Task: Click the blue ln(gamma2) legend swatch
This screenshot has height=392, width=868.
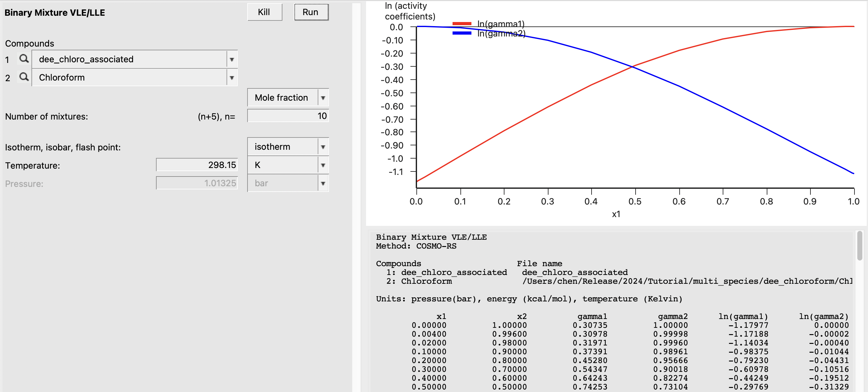Action: tap(462, 33)
